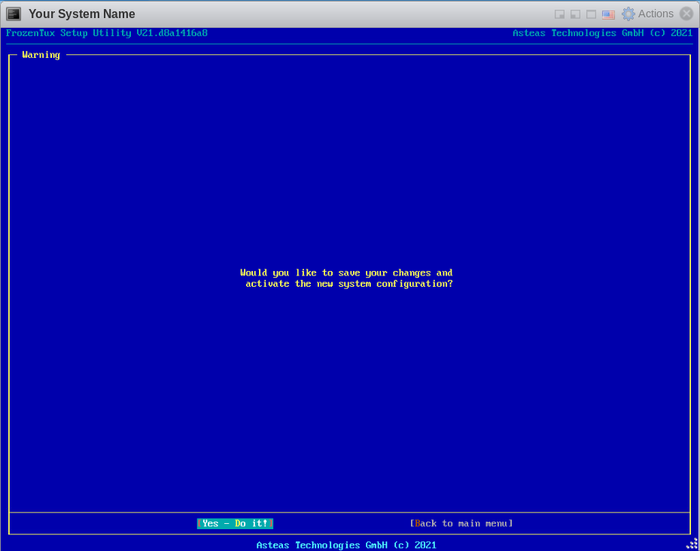Click the FrozenTux Setup Utility V21.d8a1416a8 header

click(107, 33)
